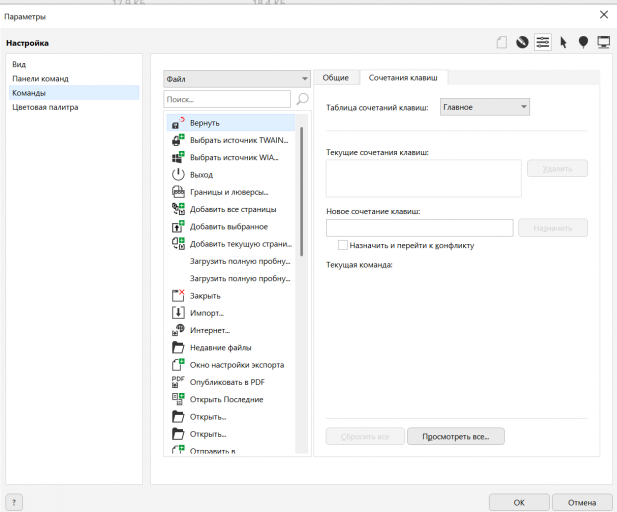617x512 pixels.
Task: Select the Опубликовать в PDF icon
Action: click(x=178, y=382)
